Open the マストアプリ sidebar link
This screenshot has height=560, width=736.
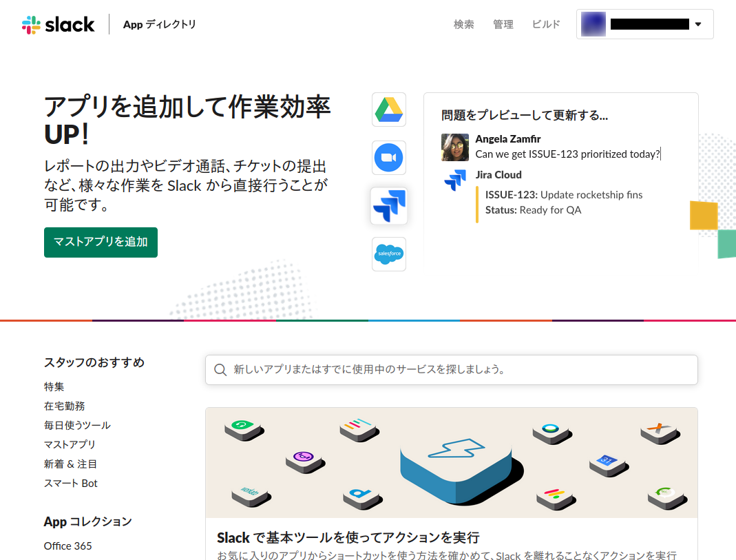click(x=70, y=444)
